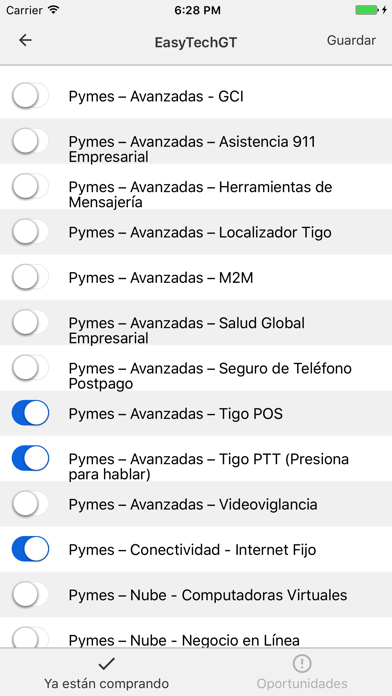Tap the back arrow icon

(25, 40)
